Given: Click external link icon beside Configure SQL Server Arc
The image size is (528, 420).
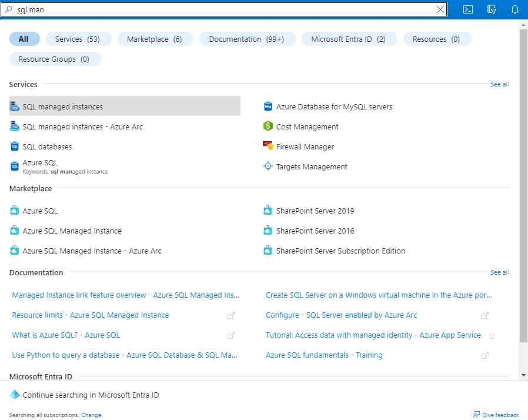Looking at the screenshot, I should point(485,315).
